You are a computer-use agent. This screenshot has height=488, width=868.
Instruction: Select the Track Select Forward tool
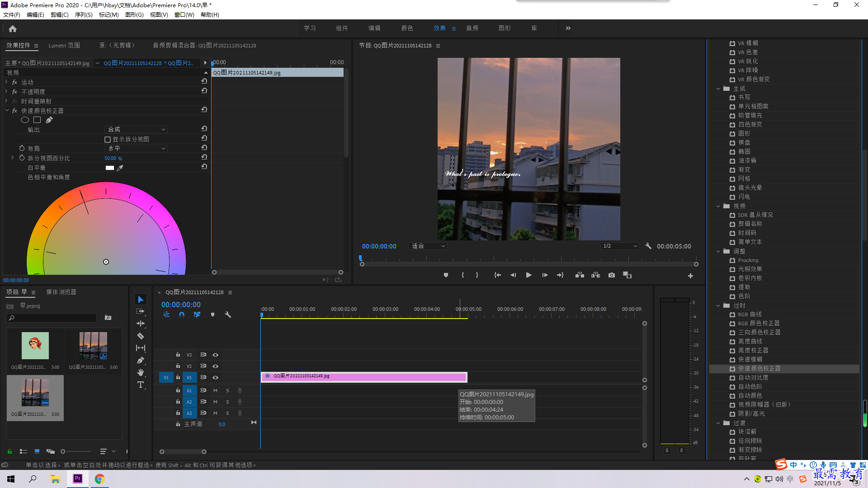(x=141, y=311)
